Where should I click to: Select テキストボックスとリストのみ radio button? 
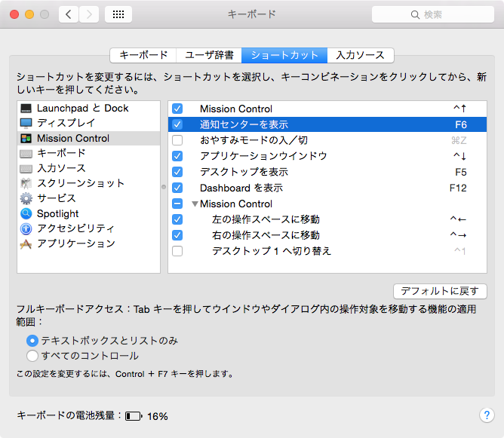pos(32,341)
